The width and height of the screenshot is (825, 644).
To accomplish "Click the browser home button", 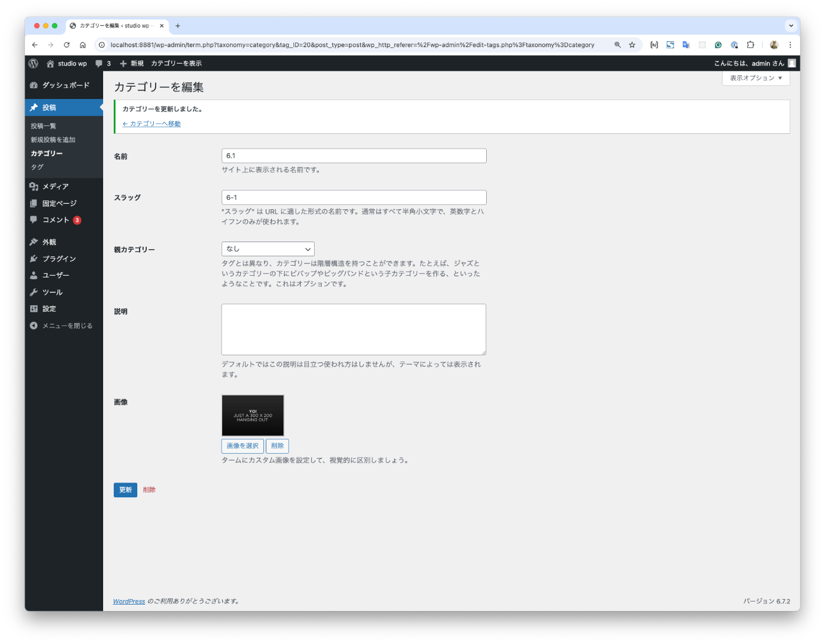I will tap(82, 45).
